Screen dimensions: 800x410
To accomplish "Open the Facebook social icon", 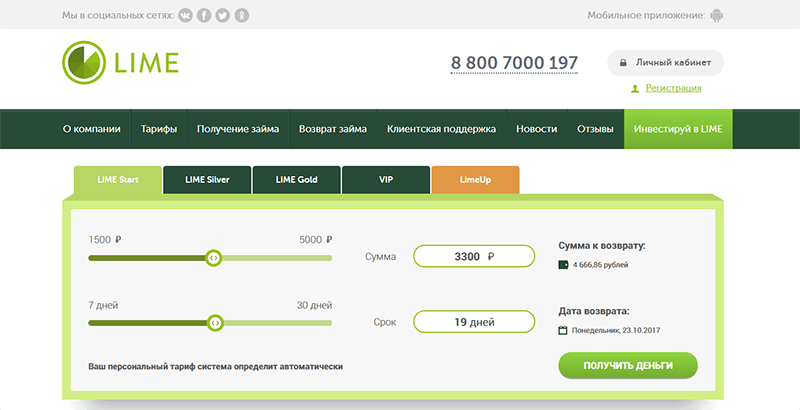I will [204, 16].
